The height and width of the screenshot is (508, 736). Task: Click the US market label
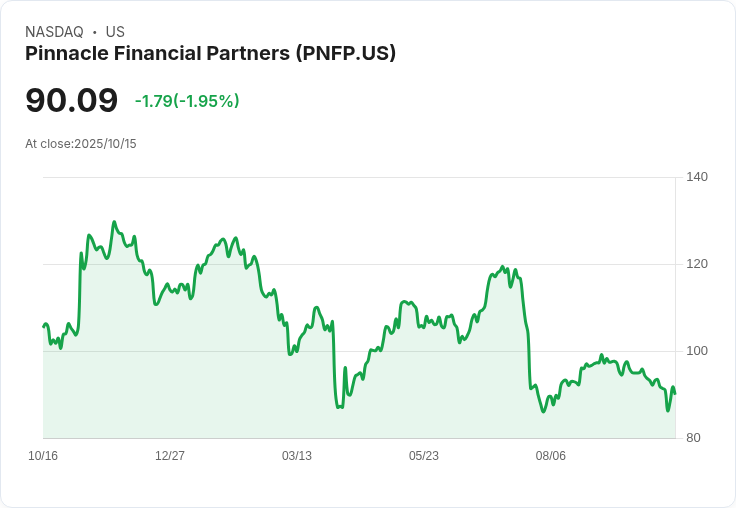pos(115,32)
